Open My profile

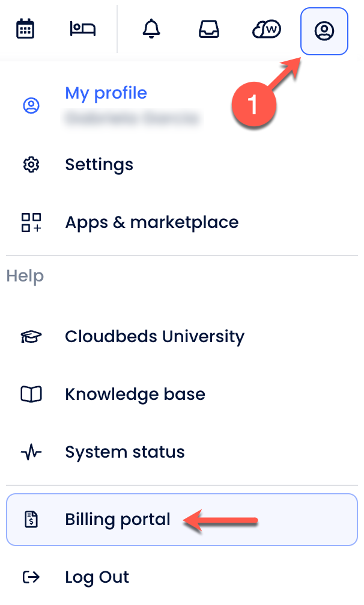point(106,93)
